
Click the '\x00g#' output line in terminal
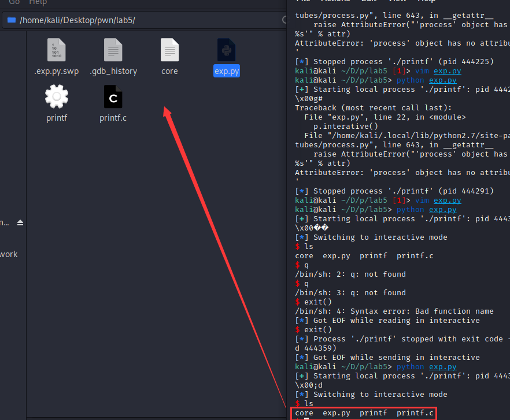[309, 98]
